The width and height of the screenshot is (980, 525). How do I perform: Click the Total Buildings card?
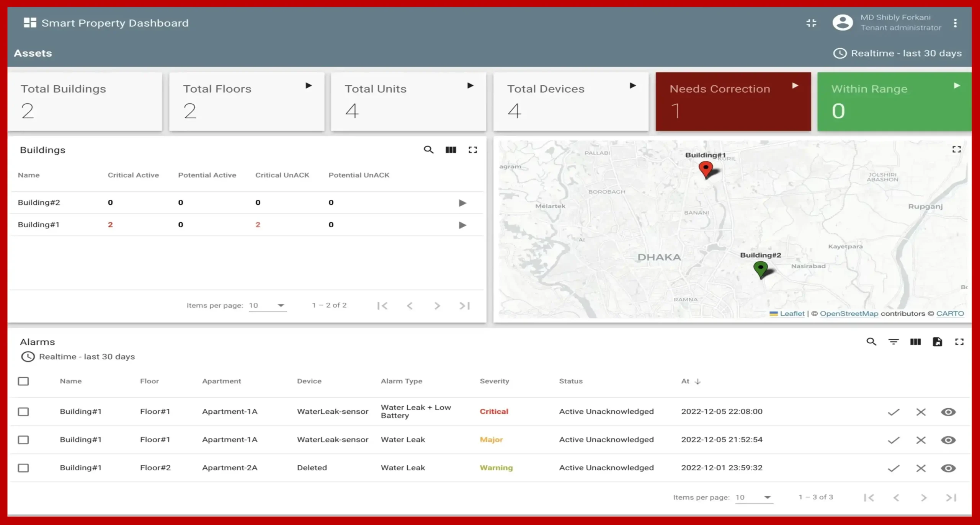(85, 102)
